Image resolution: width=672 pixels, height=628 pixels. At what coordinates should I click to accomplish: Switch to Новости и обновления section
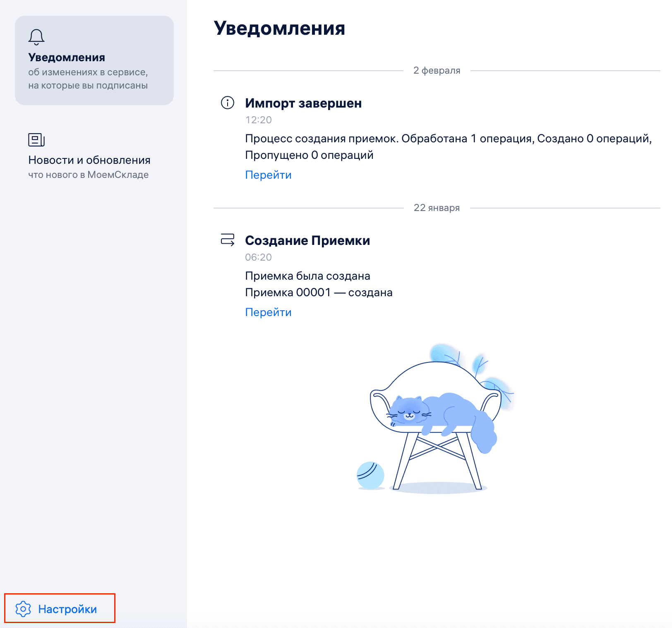pyautogui.click(x=89, y=160)
